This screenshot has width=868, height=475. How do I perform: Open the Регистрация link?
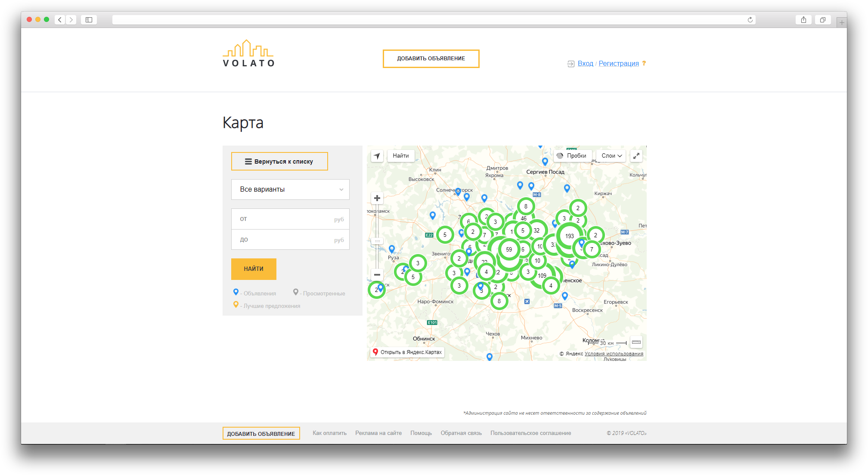pos(619,64)
